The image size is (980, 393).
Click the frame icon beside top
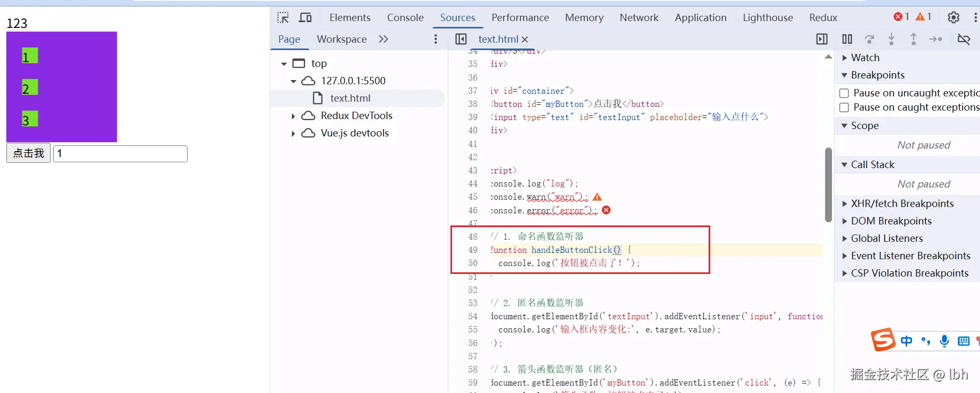tap(299, 63)
